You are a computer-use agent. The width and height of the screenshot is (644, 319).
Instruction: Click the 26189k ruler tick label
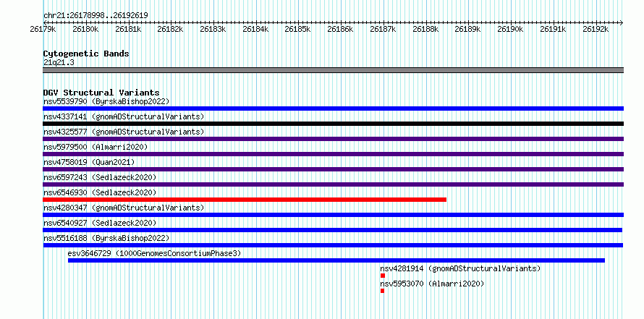[x=467, y=29]
